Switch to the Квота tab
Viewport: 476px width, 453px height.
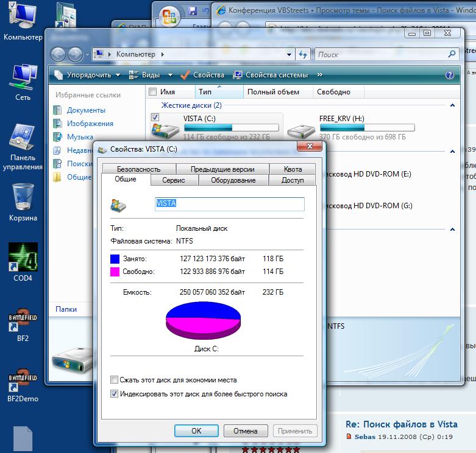point(293,169)
